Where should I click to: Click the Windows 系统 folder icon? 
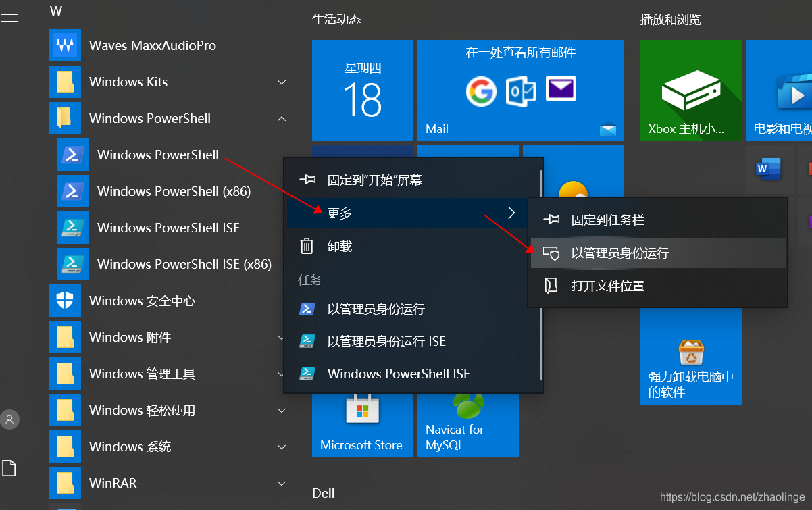(65, 447)
